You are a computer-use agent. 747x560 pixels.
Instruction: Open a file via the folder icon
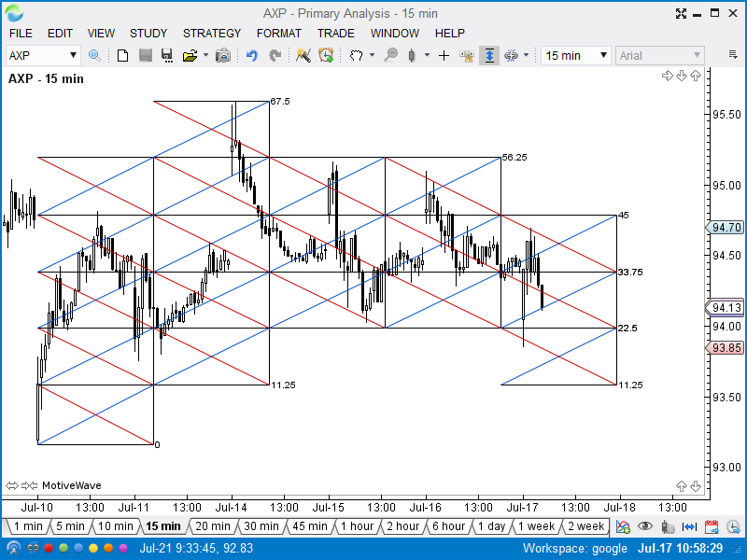coord(190,56)
